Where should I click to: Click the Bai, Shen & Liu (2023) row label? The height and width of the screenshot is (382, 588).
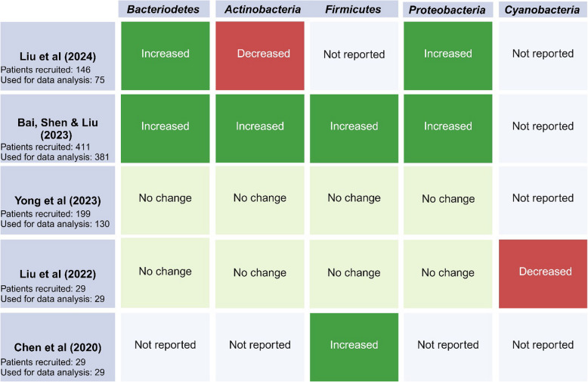pos(57,127)
